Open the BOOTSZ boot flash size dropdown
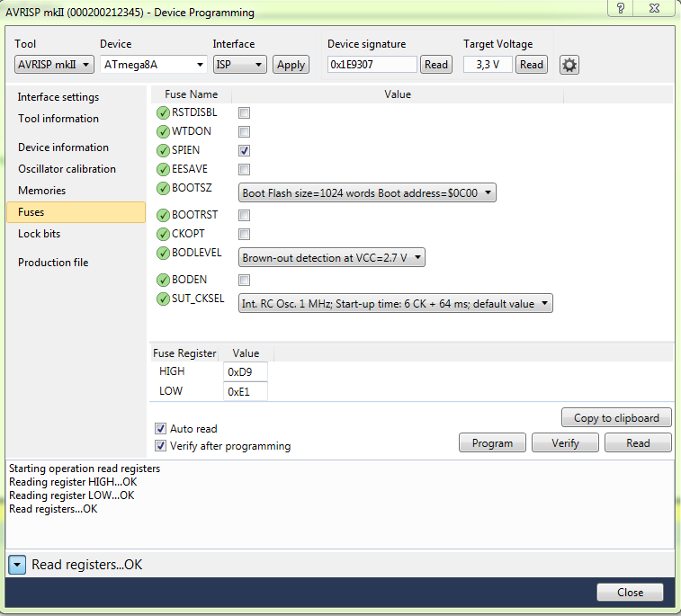Image resolution: width=681 pixels, height=616 pixels. 367,192
